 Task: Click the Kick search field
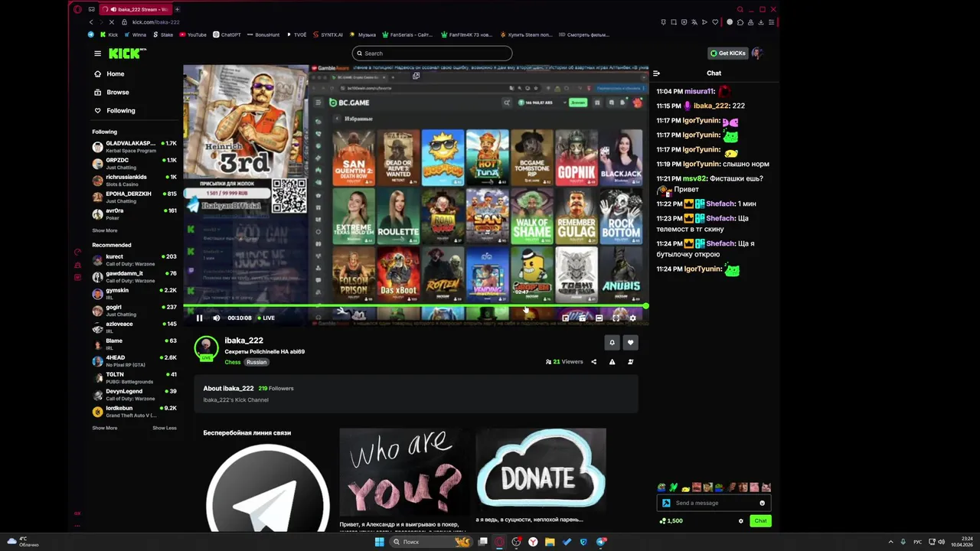click(432, 54)
